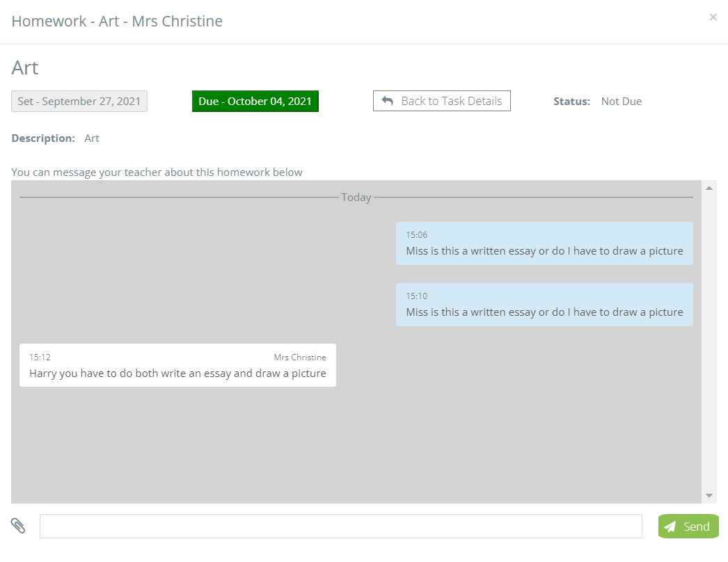Click the paperclip attachment icon
The height and width of the screenshot is (562, 728).
click(x=18, y=526)
